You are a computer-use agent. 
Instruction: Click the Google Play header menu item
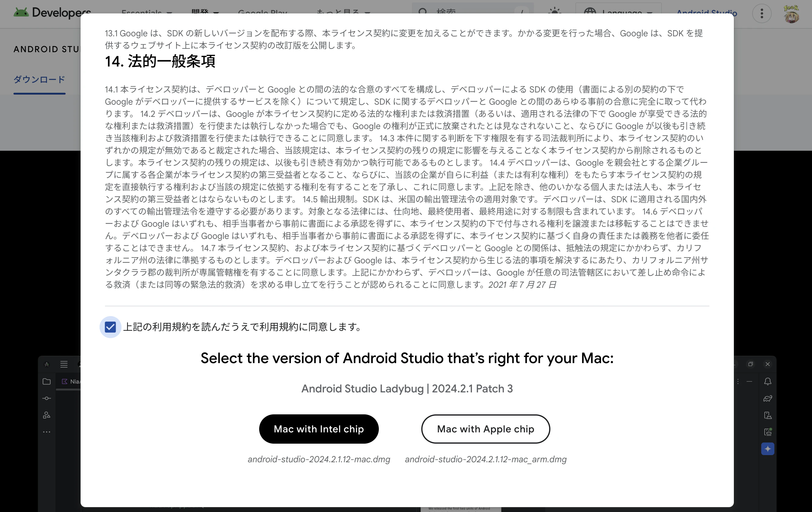pos(263,12)
